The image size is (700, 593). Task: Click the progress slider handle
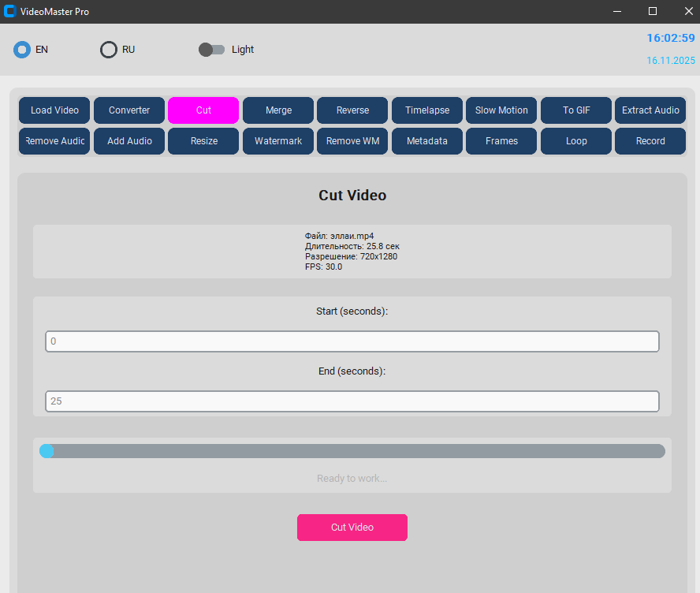47,451
